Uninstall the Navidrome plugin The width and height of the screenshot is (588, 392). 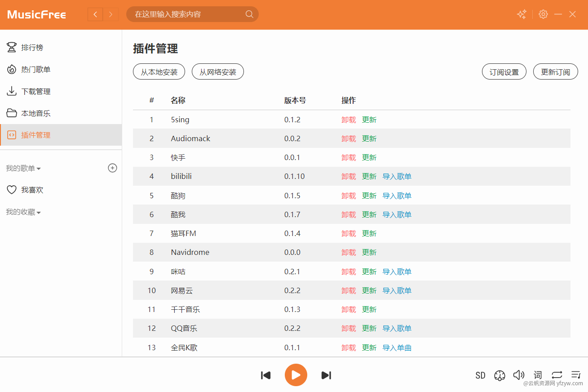[x=349, y=252]
